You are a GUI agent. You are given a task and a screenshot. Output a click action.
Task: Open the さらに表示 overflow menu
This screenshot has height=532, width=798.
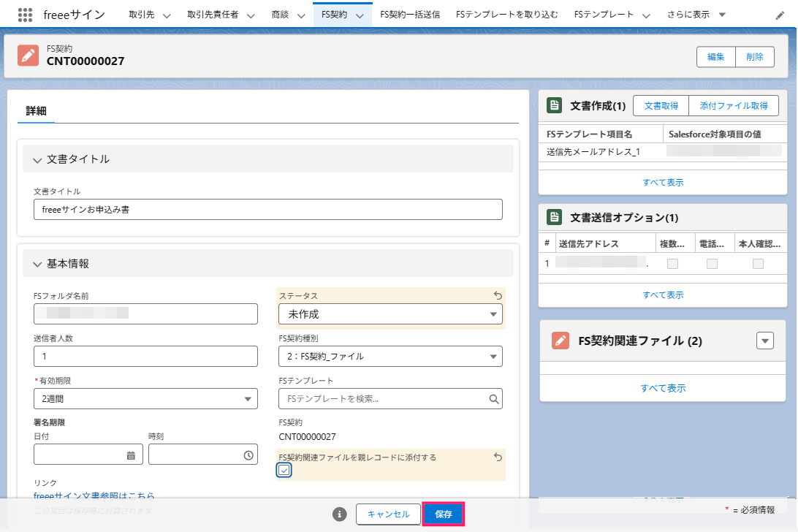[696, 15]
